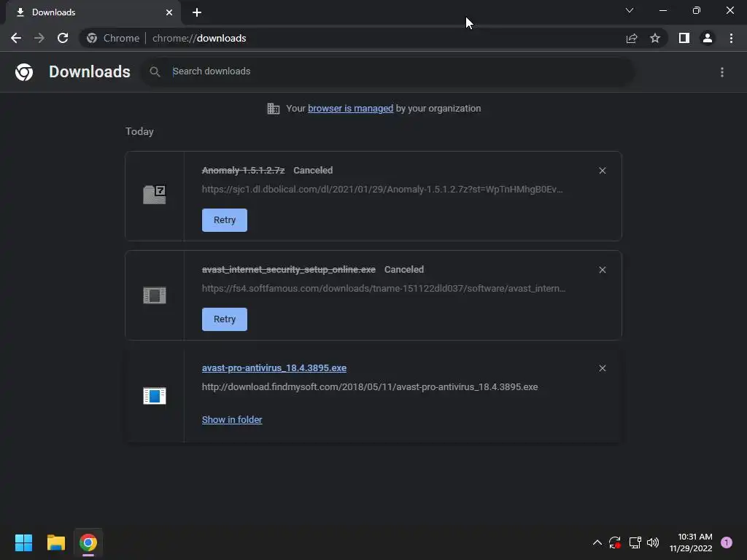The image size is (747, 560).
Task: Close the Downloads tab
Action: (x=169, y=12)
